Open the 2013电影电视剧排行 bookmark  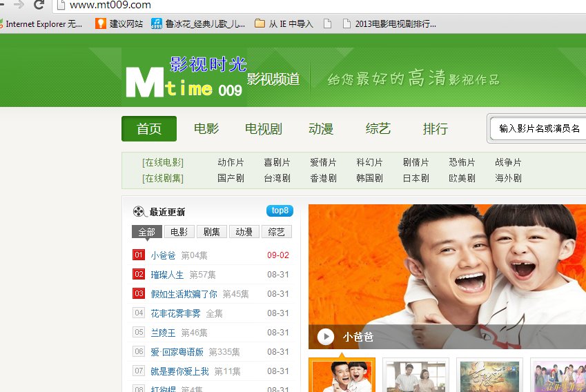coord(389,24)
